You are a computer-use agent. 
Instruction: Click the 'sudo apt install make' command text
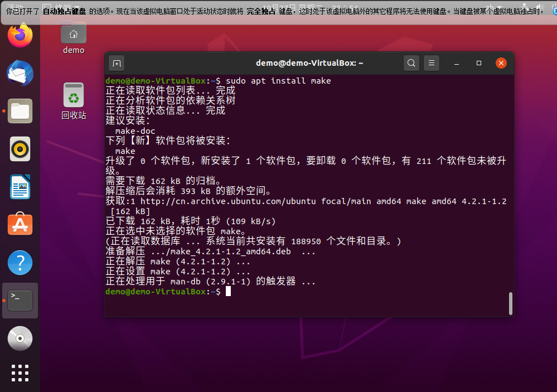[278, 81]
